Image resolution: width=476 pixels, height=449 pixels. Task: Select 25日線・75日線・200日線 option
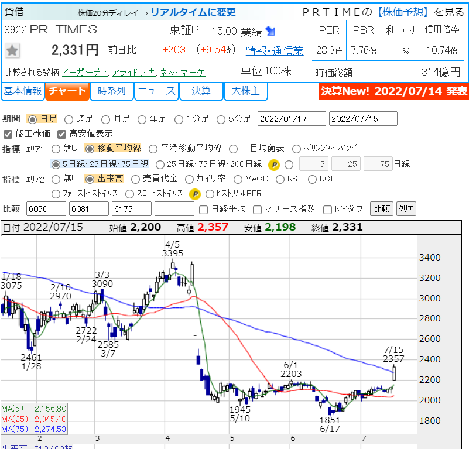(160, 165)
